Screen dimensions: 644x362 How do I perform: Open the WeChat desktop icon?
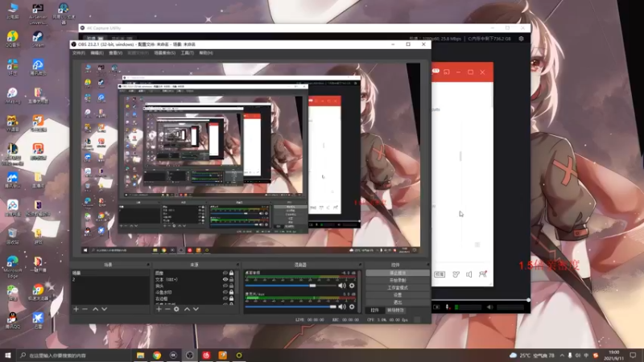point(13,293)
